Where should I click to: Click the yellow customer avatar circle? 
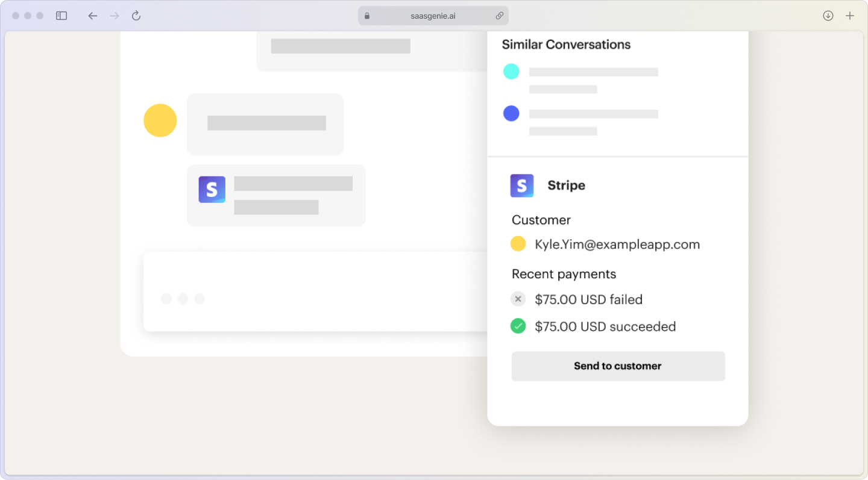[518, 244]
